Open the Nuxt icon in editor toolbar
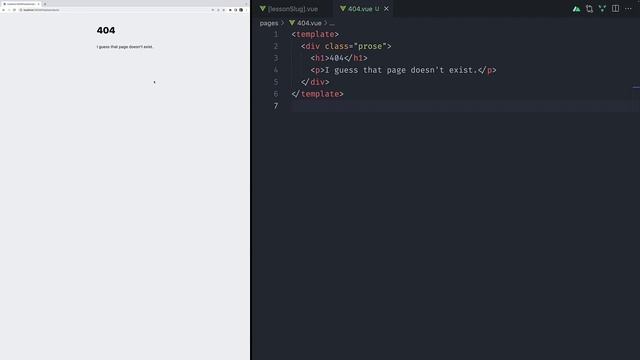Viewport: 640px width, 360px height. (x=576, y=9)
